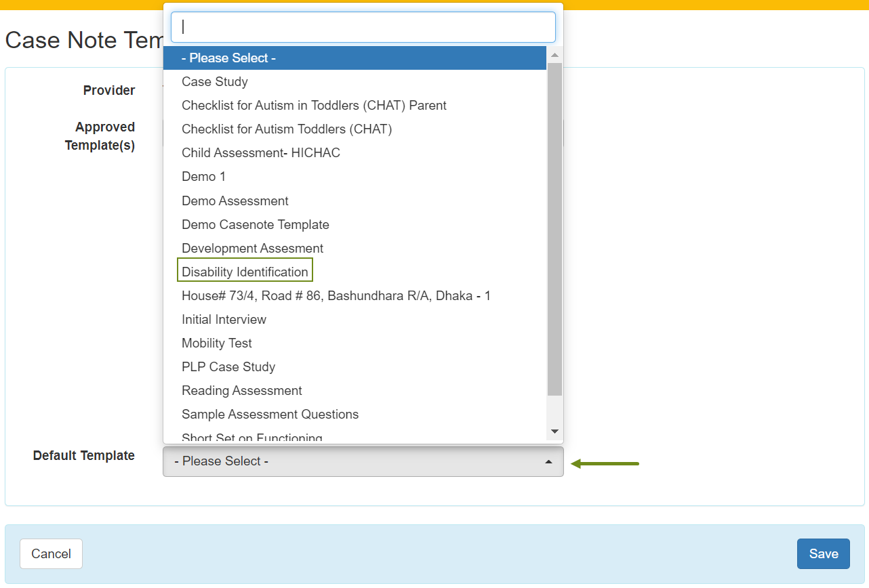The width and height of the screenshot is (869, 588).
Task: Select 'Short Set on Functioning' option
Action: point(355,435)
